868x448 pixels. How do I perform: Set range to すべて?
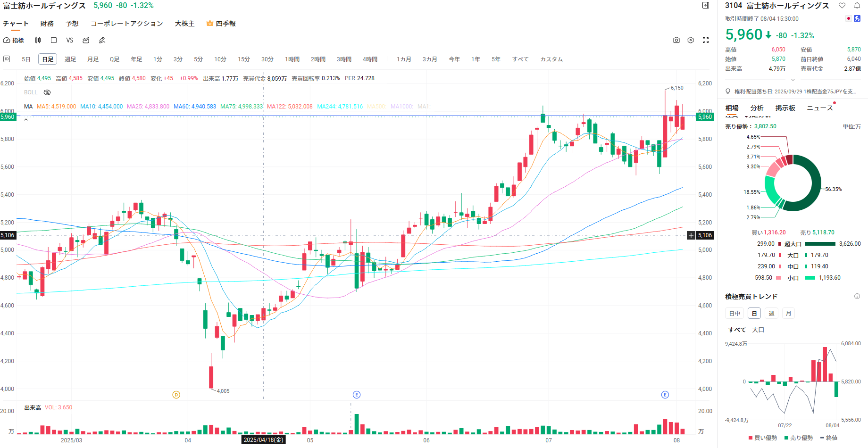520,59
